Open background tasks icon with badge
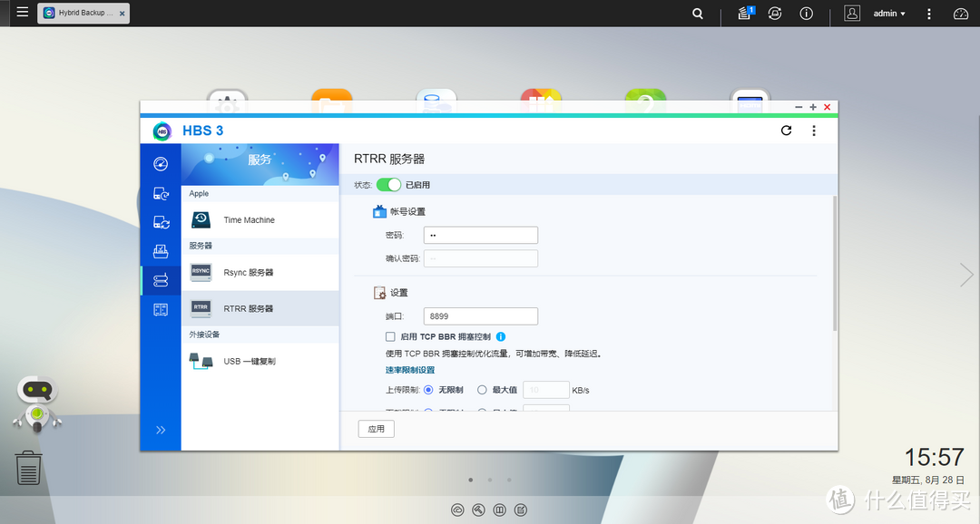Screen dimensions: 980x524 click(745, 13)
